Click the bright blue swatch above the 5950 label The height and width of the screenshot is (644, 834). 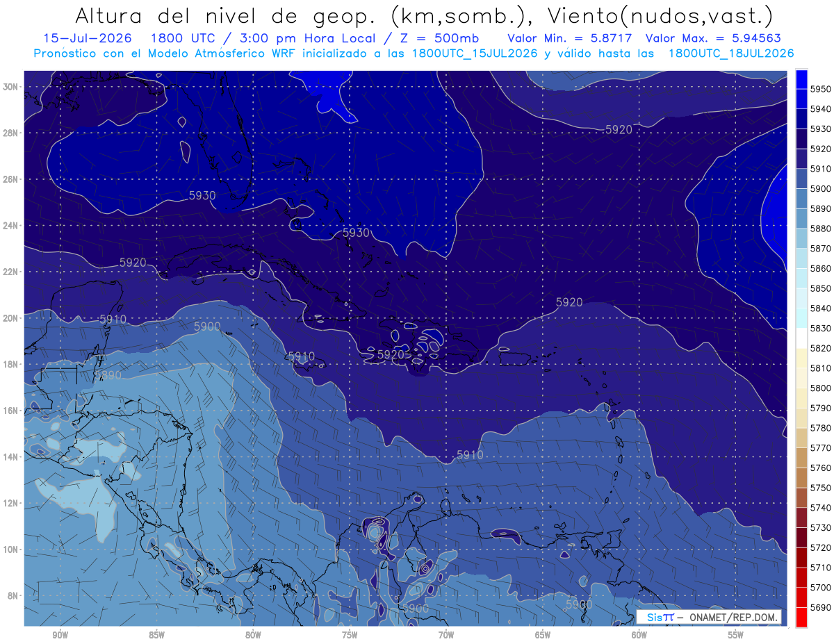pyautogui.click(x=801, y=79)
